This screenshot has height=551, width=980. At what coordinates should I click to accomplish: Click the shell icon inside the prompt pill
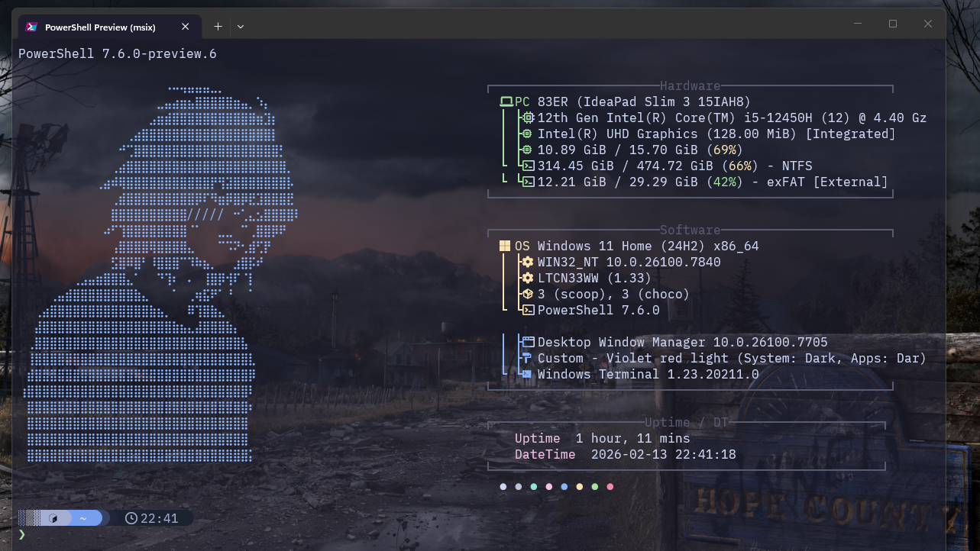point(53,518)
